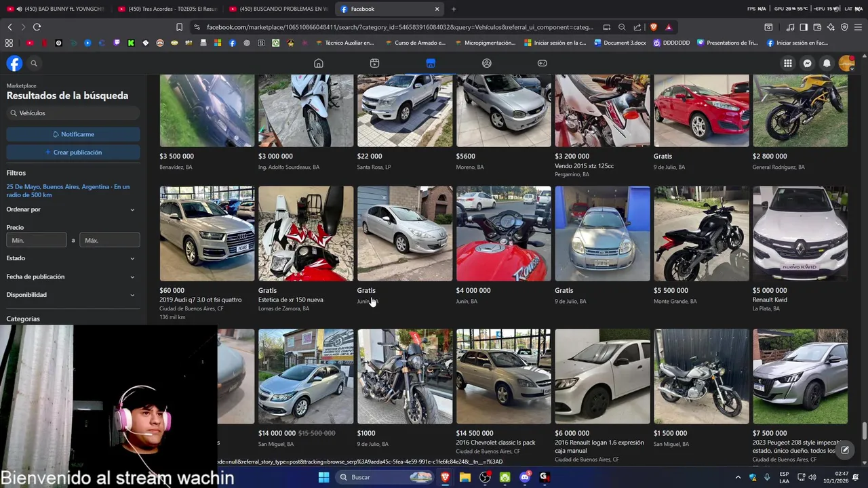
Task: Click the browser address bar URL
Action: pyautogui.click(x=400, y=27)
